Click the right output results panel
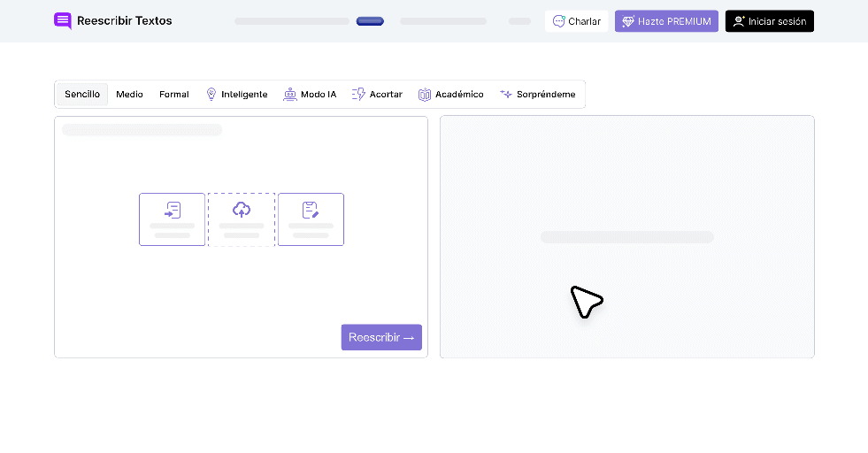Viewport: 868px width, 453px height. (x=627, y=237)
